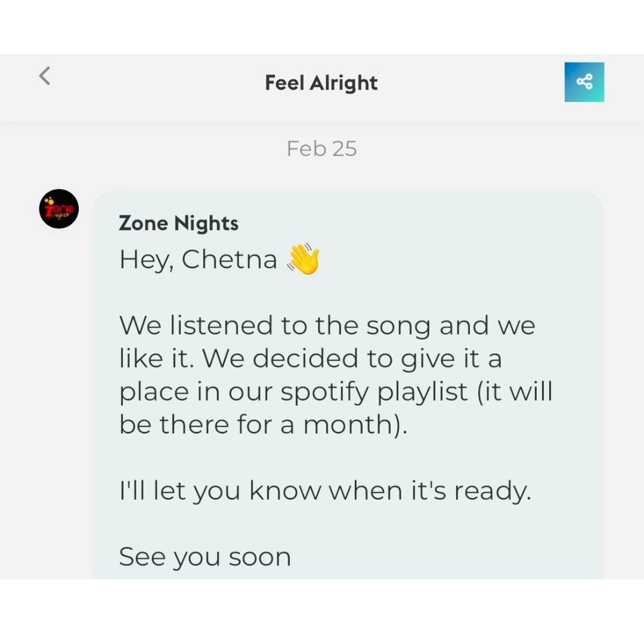Click the word song in the message

click(398, 327)
